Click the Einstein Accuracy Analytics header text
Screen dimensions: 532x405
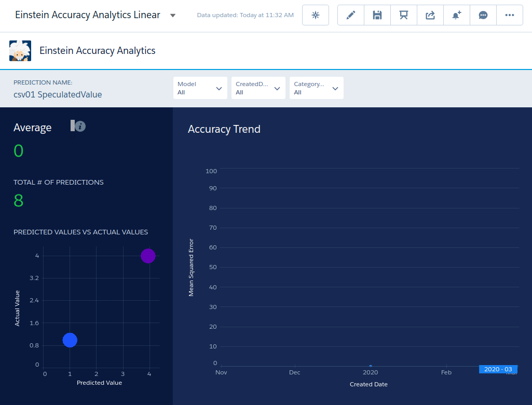(x=98, y=50)
